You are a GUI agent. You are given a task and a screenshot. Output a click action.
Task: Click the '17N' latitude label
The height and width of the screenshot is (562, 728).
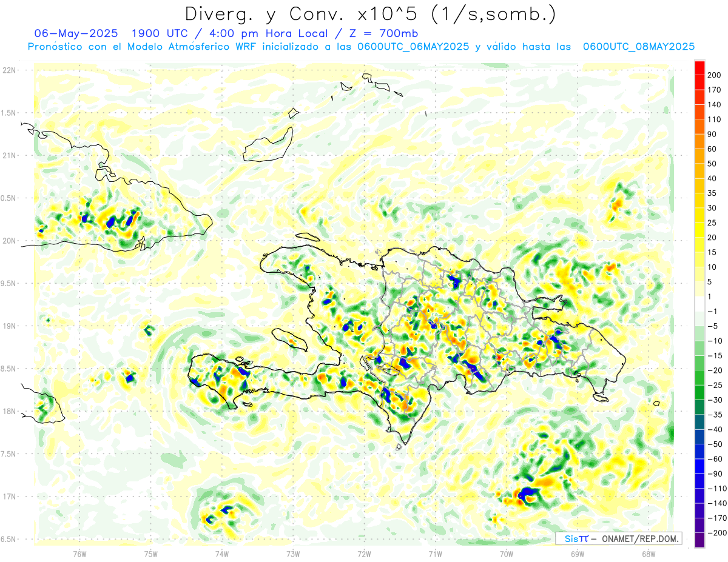click(9, 496)
